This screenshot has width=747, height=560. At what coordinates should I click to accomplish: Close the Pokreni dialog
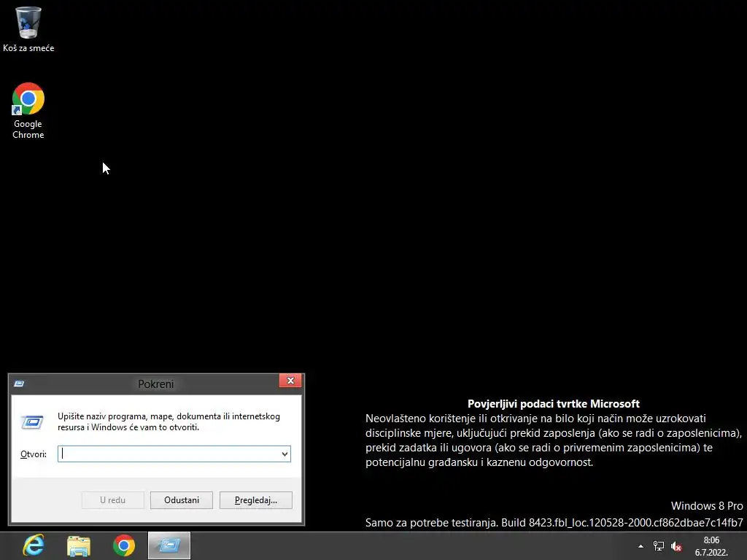coord(290,381)
